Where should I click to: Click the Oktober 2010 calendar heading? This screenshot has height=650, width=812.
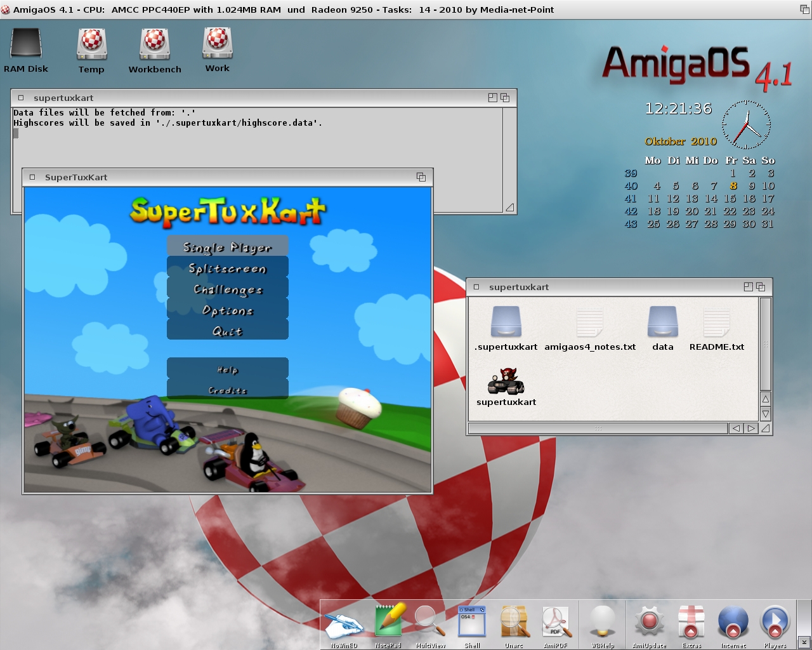click(681, 142)
